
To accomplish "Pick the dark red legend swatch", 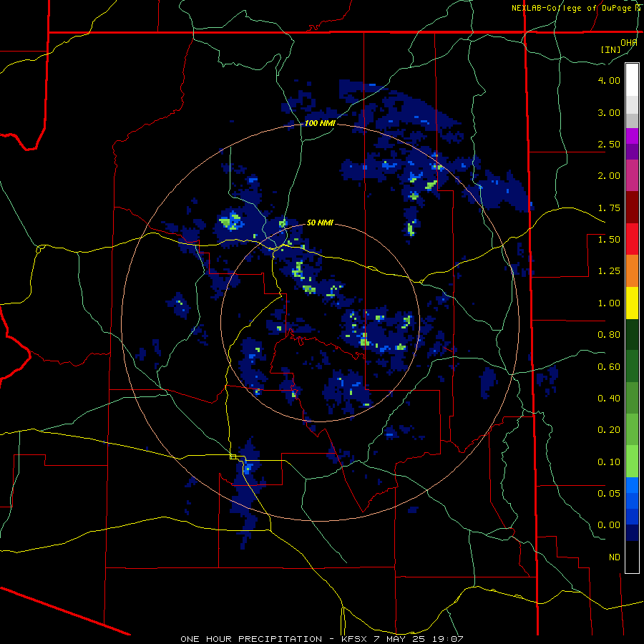I will click(x=632, y=208).
